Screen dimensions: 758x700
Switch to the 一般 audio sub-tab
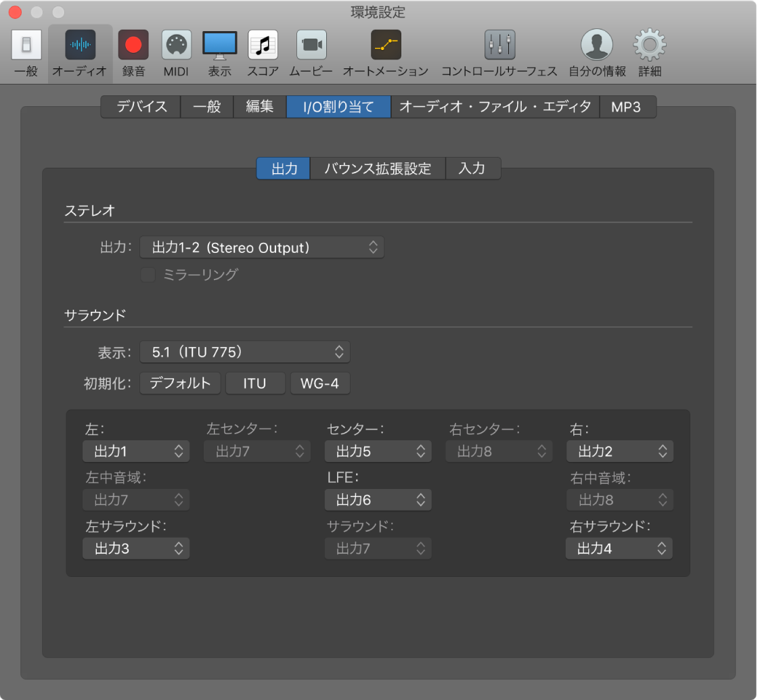(207, 107)
